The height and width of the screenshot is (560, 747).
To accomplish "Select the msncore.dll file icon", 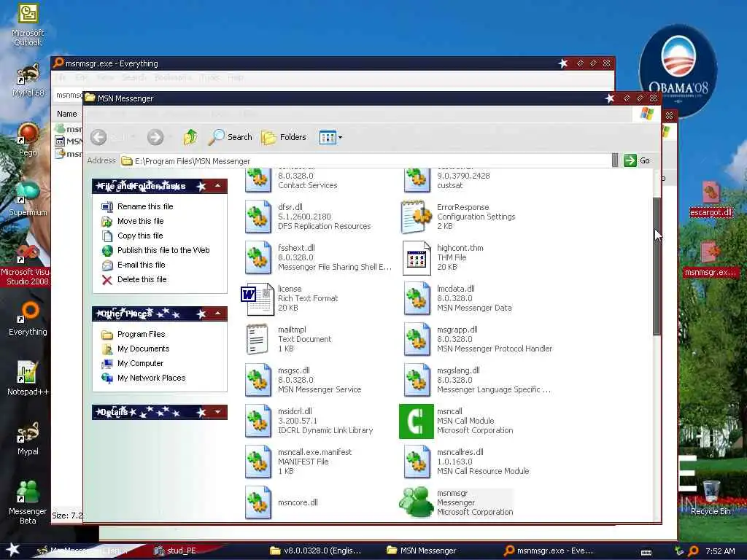I will coord(258,502).
